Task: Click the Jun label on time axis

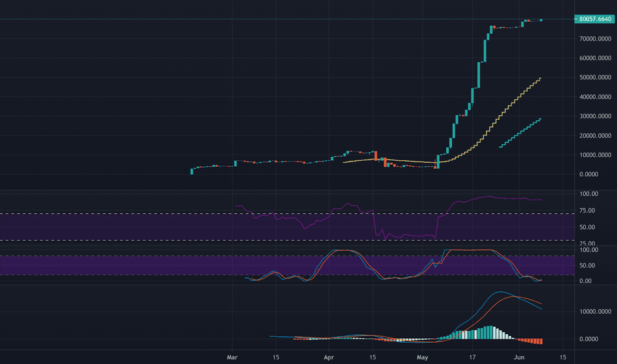Action: point(519,357)
